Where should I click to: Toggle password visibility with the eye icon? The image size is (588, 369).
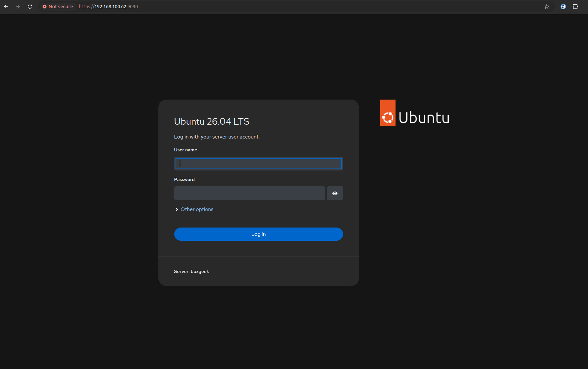(x=335, y=193)
